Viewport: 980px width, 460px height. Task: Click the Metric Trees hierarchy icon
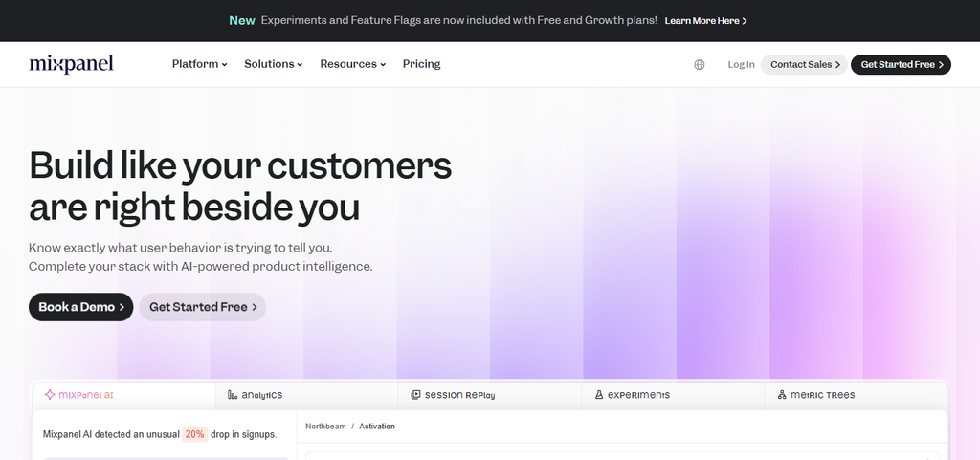point(782,394)
